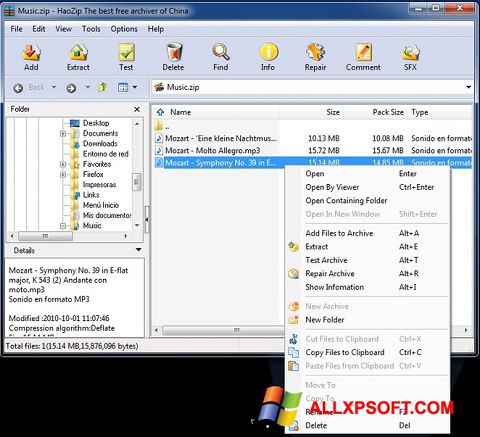Select file 'Mozart - Molto Allegro.mp3'
Viewport: 480px width, 437px height.
(213, 151)
